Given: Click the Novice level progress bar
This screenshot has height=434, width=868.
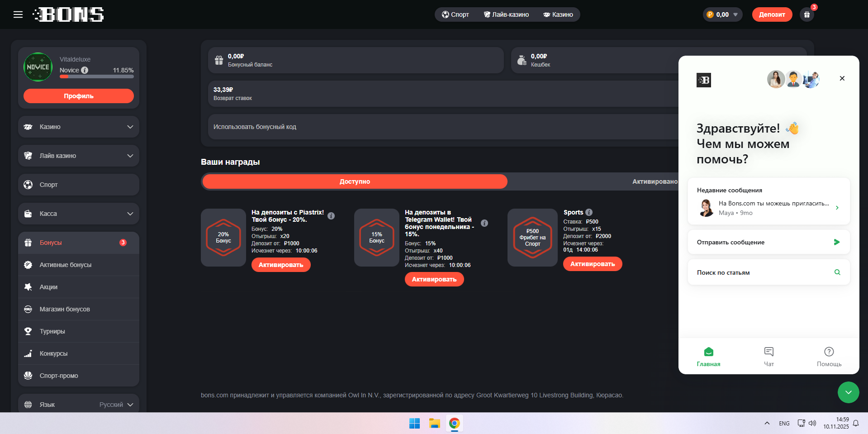Looking at the screenshot, I should click(x=97, y=77).
